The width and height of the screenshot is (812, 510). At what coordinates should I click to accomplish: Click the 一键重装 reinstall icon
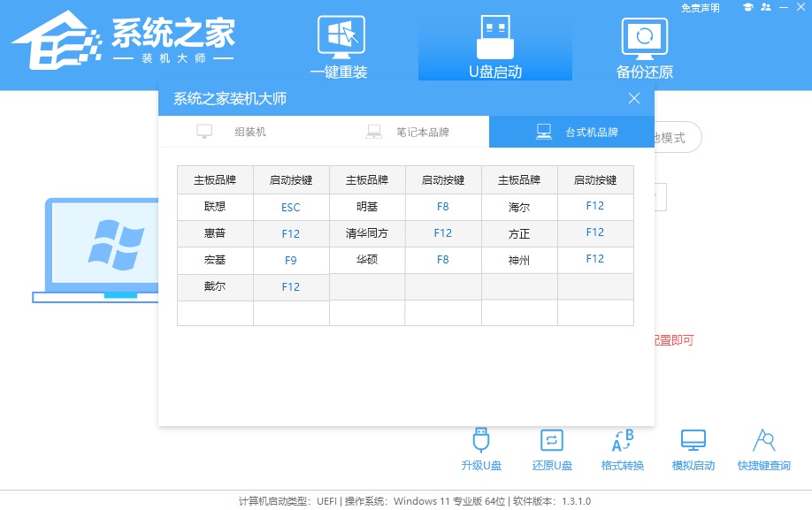point(340,42)
